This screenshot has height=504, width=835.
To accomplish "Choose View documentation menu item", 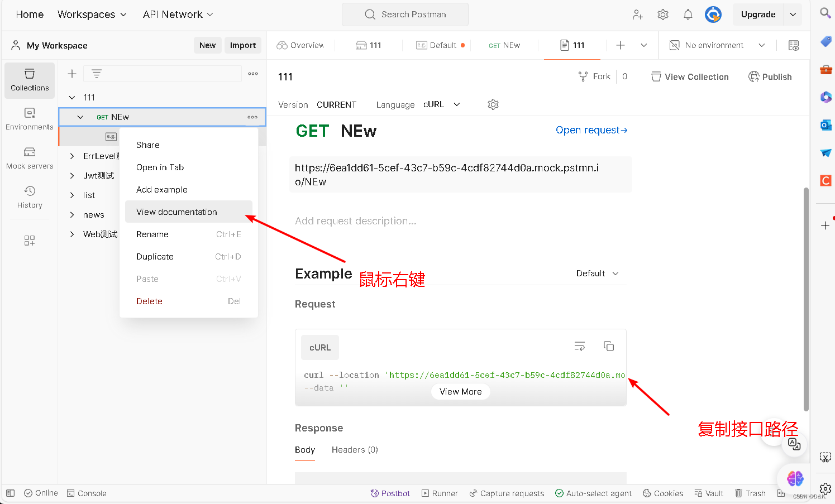I will click(189, 212).
